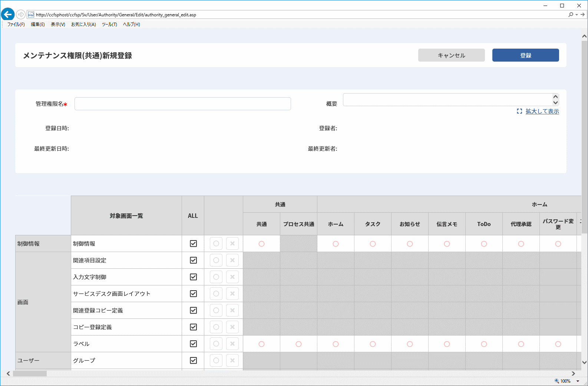Uncheck the ALL checkbox for 入力文字制御
The height and width of the screenshot is (386, 588).
point(193,277)
